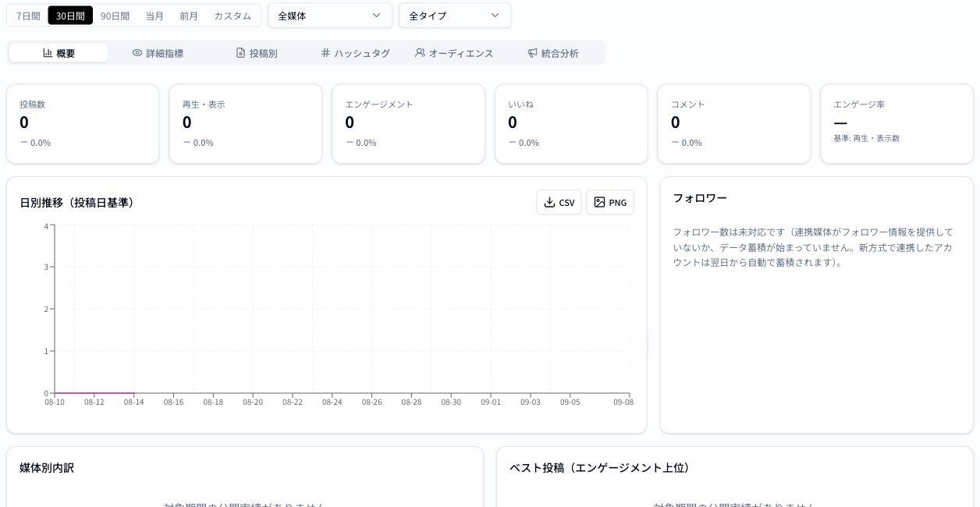This screenshot has height=507, width=980.
Task: Click the エンゲージ率 metric card
Action: (897, 124)
